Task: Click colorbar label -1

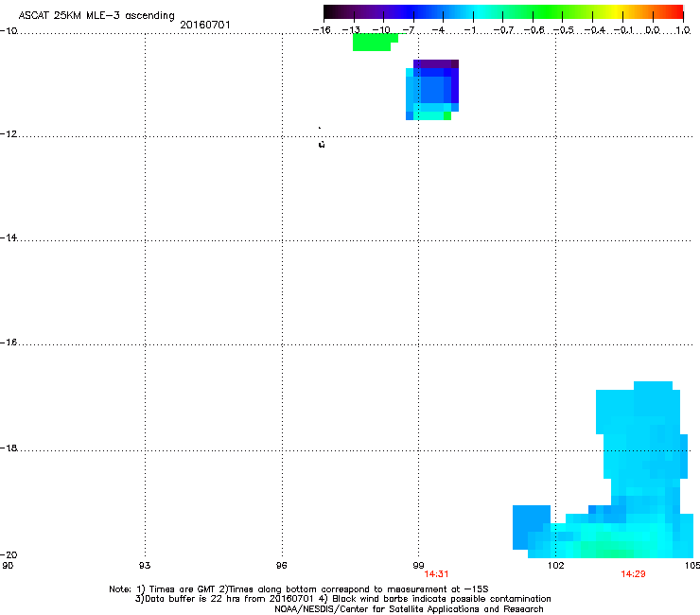Action: 469,30
